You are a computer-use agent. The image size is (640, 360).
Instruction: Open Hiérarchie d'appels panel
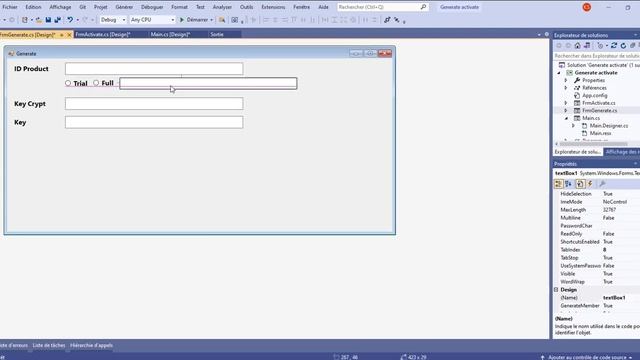(x=91, y=345)
